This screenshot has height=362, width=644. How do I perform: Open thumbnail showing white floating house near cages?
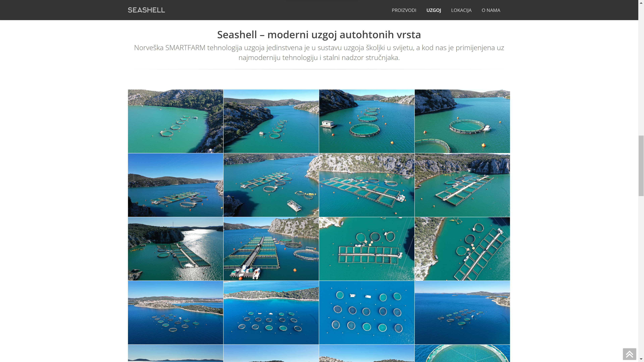point(366,121)
